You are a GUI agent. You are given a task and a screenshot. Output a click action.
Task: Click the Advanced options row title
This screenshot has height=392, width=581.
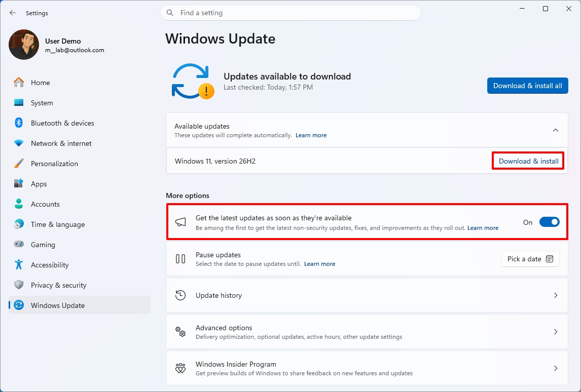coord(224,328)
